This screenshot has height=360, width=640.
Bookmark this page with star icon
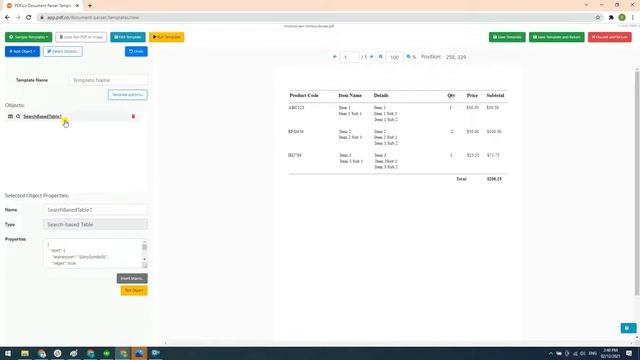pyautogui.click(x=598, y=18)
